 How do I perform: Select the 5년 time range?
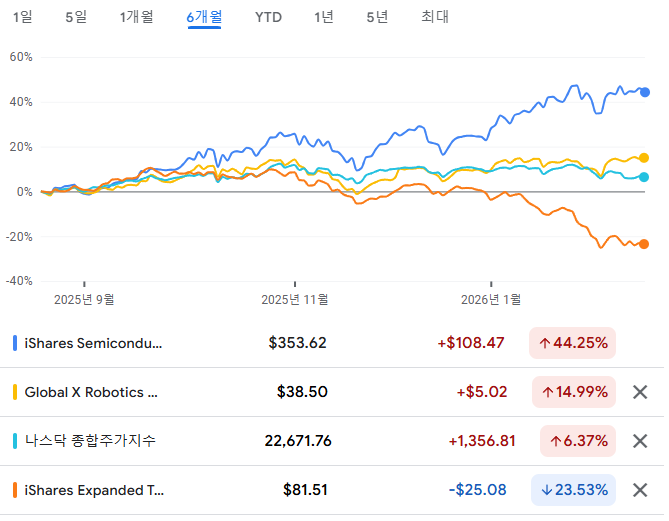pos(377,17)
